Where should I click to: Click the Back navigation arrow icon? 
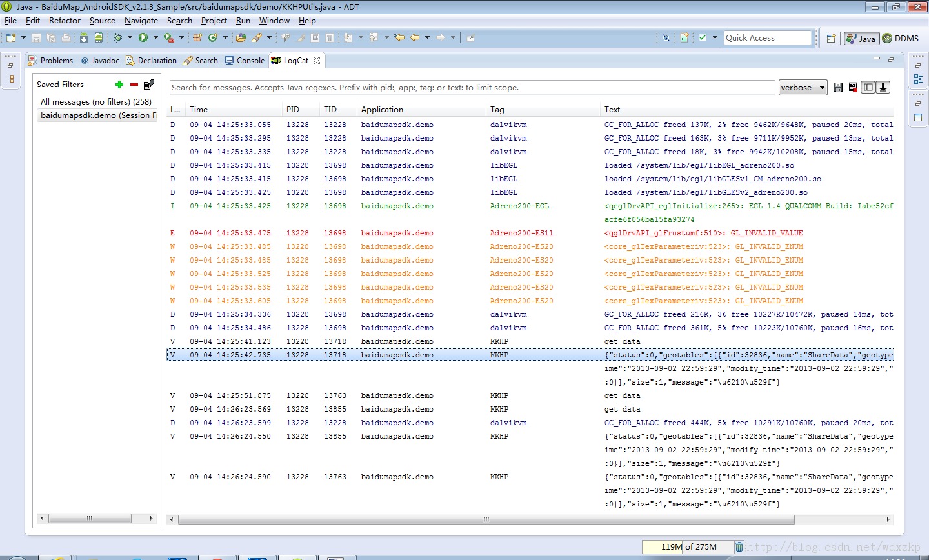click(x=415, y=38)
